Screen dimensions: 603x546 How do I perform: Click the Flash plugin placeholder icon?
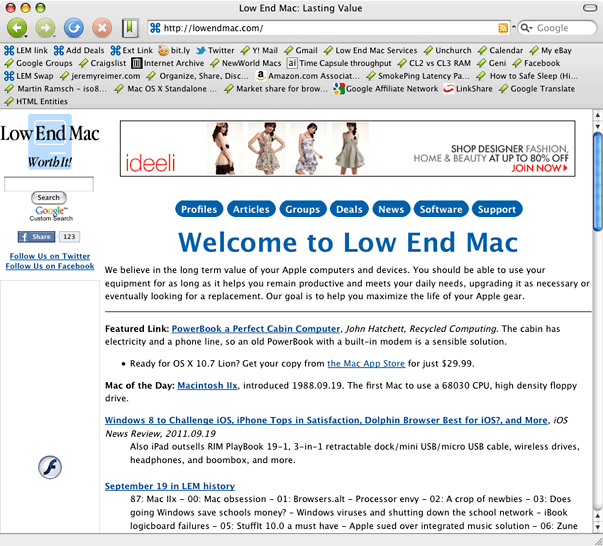(50, 467)
